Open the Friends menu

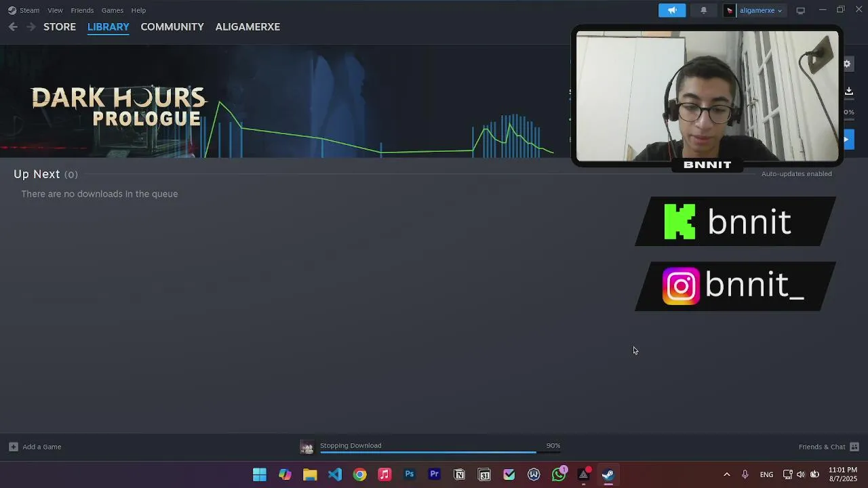(x=82, y=10)
